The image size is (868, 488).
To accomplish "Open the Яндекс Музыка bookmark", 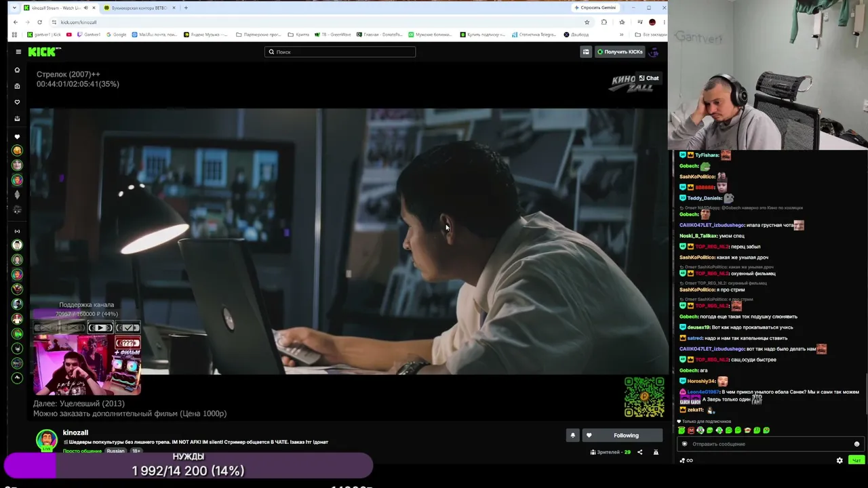I will (x=205, y=35).
